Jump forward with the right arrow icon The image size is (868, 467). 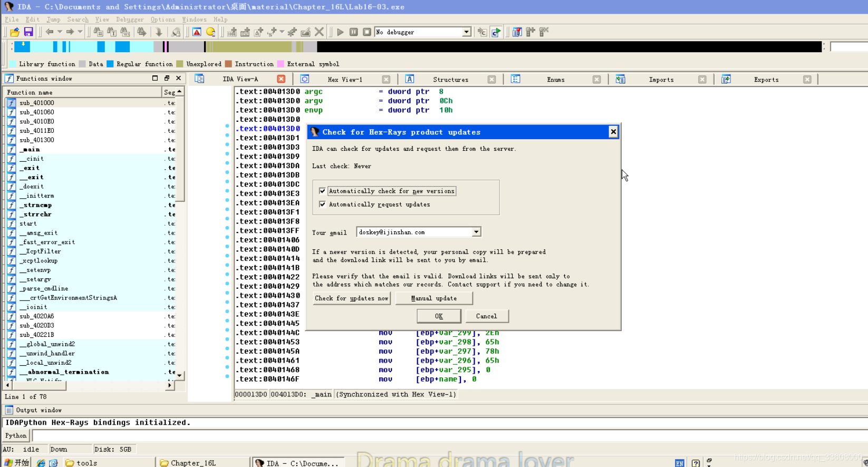tap(70, 32)
